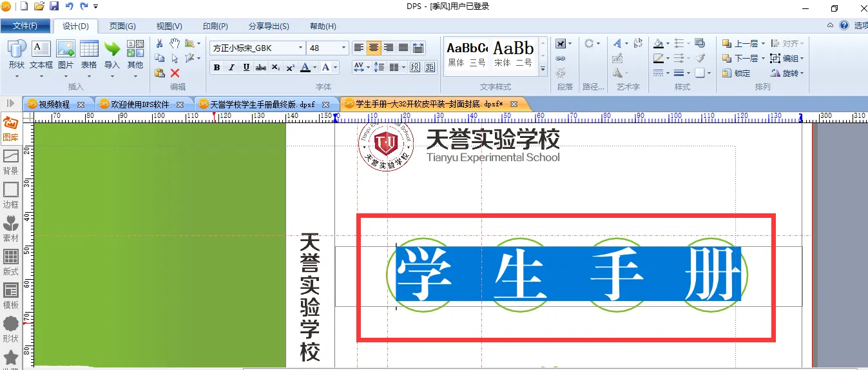Toggle bold formatting
Screen dimensions: 868x370
(217, 67)
